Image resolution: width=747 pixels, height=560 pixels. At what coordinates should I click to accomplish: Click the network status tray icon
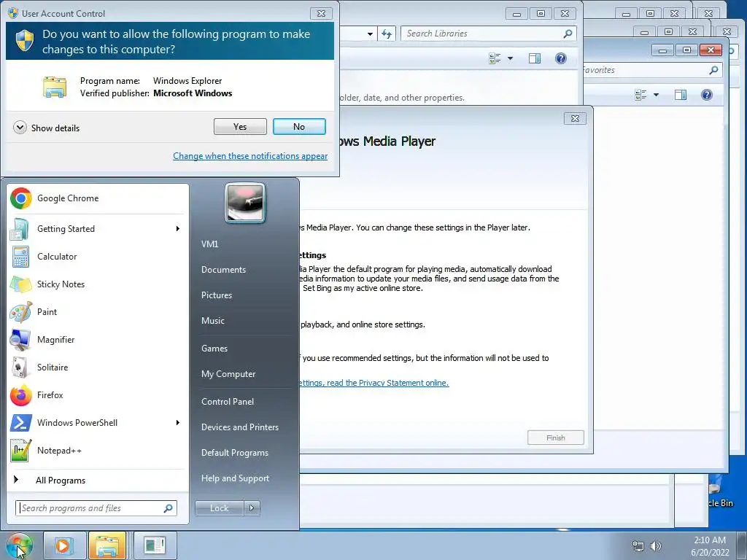tap(638, 546)
